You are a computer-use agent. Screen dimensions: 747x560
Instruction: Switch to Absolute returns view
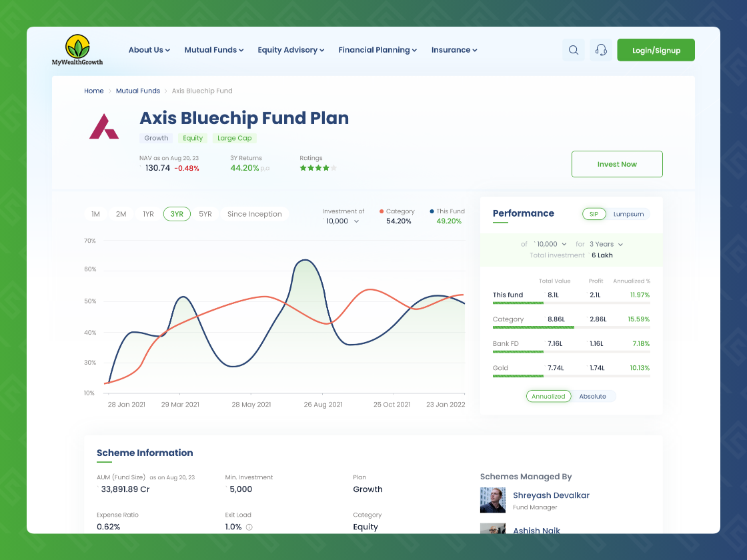click(x=593, y=396)
